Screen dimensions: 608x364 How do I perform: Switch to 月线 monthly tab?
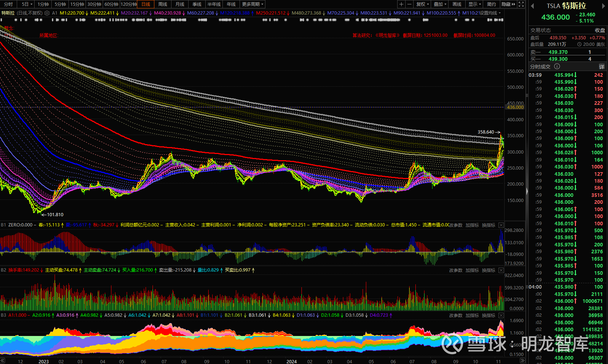[180, 4]
